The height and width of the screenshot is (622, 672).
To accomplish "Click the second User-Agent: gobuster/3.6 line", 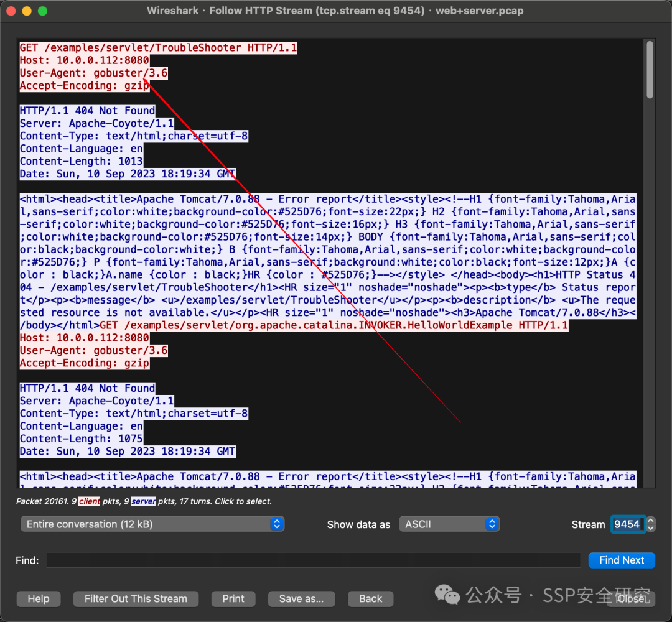I will (x=93, y=350).
